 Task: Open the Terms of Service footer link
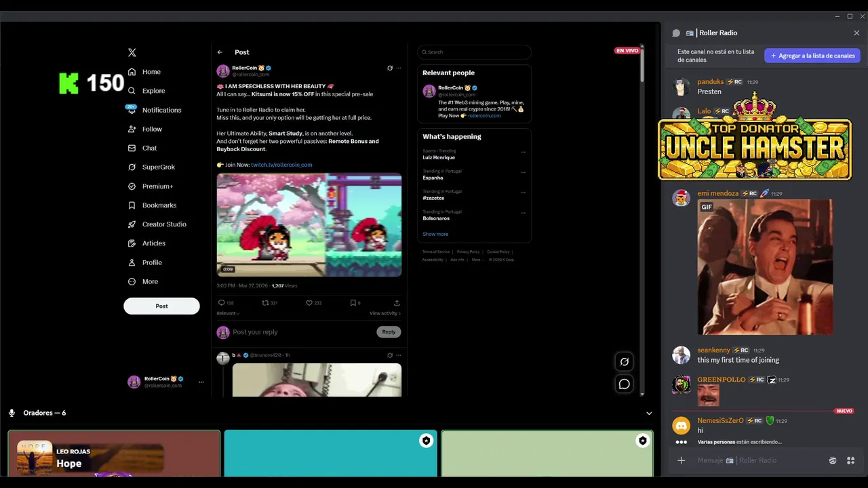pyautogui.click(x=436, y=251)
